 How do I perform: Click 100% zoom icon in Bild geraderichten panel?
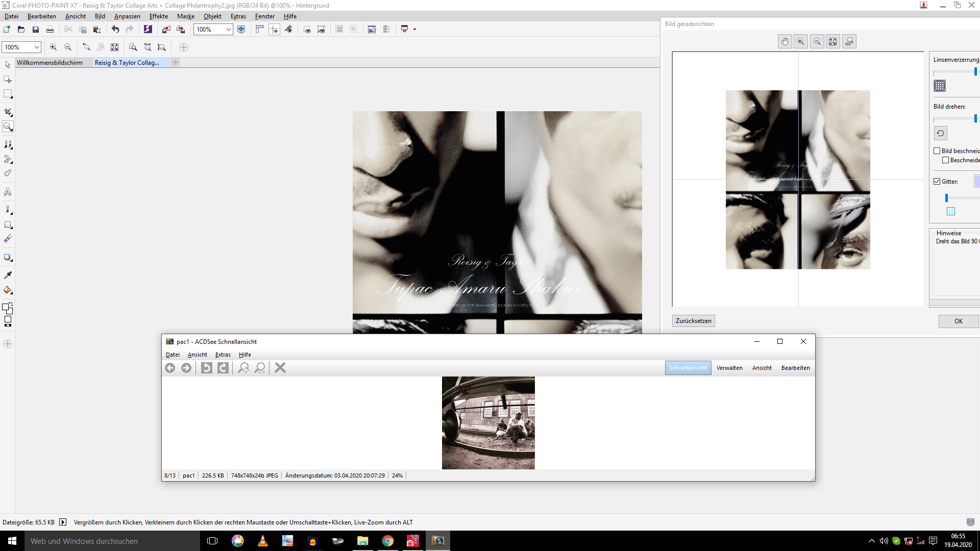(849, 42)
